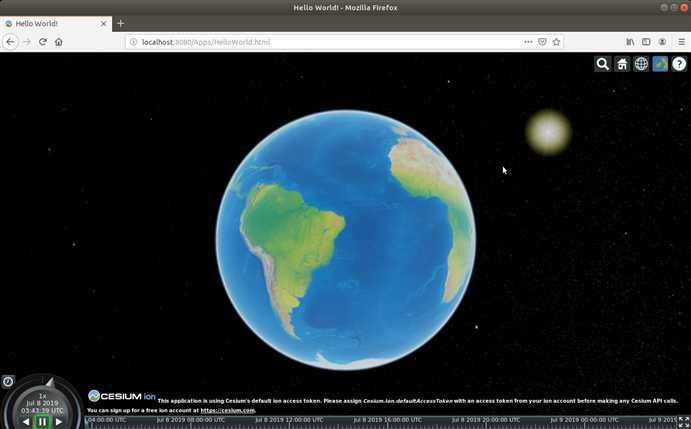Click timeline at Jul 9 2019 00:00:00 UTC
The image size is (691, 429).
(x=584, y=420)
